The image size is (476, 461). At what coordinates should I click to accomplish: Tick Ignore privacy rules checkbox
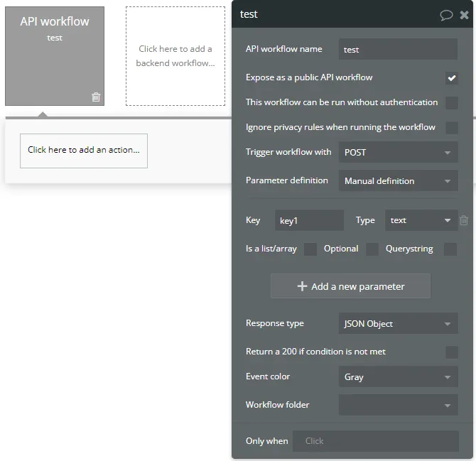tap(451, 128)
